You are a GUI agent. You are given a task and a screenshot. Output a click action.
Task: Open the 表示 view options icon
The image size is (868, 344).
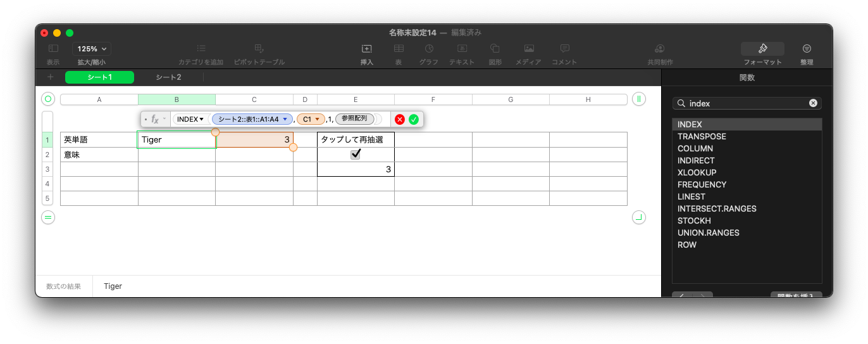(53, 49)
